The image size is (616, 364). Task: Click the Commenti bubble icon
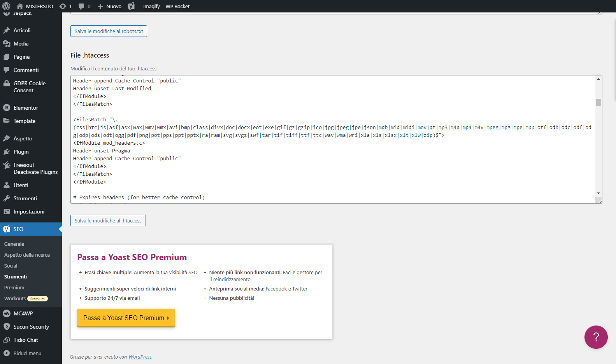pos(7,70)
